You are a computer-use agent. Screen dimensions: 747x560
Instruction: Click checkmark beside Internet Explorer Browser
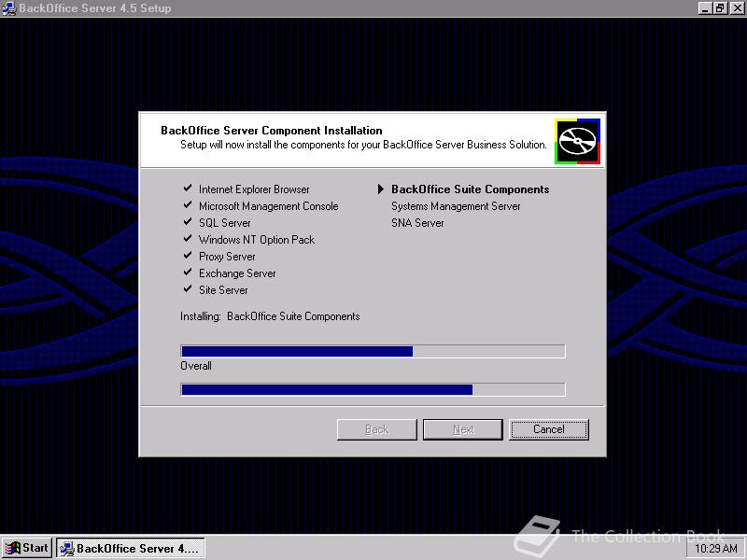click(188, 189)
